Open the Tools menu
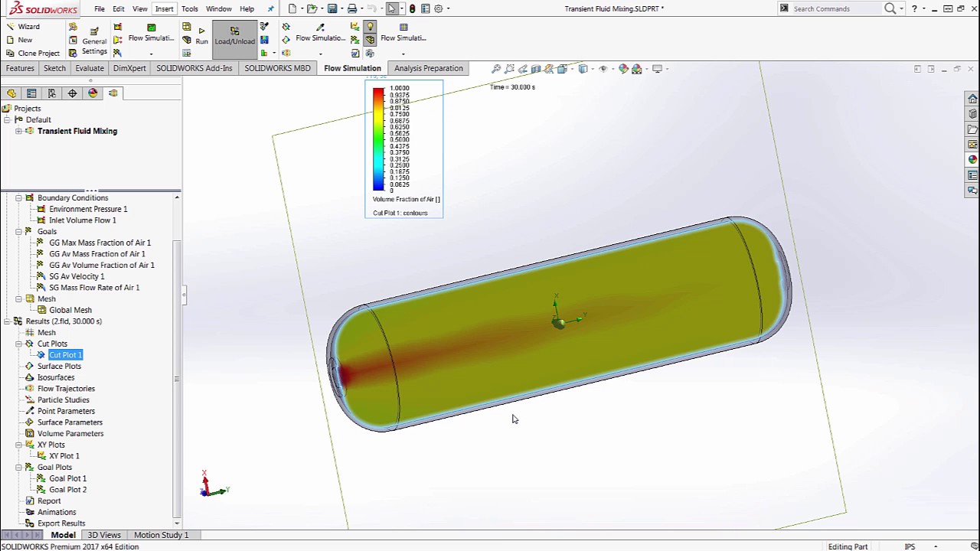This screenshot has height=551, width=980. [x=189, y=8]
